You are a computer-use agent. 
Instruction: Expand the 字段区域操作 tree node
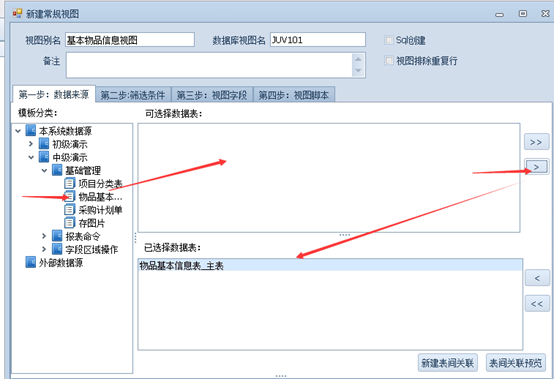[44, 249]
